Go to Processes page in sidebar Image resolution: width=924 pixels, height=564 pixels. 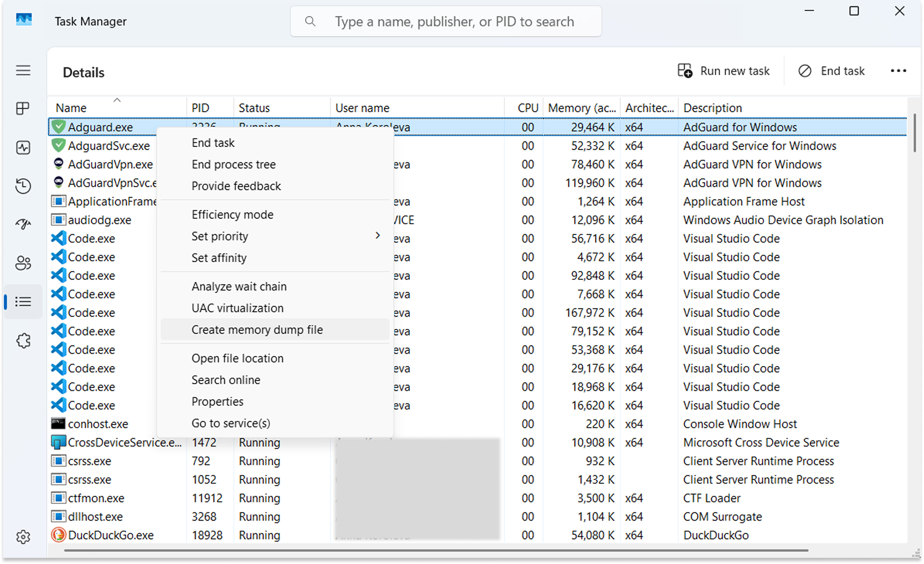click(x=23, y=109)
